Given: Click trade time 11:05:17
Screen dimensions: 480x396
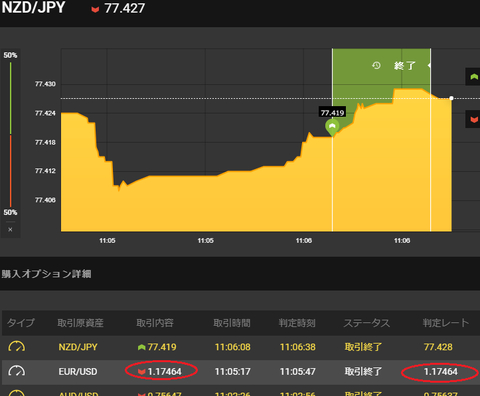Looking at the screenshot, I should (233, 372).
